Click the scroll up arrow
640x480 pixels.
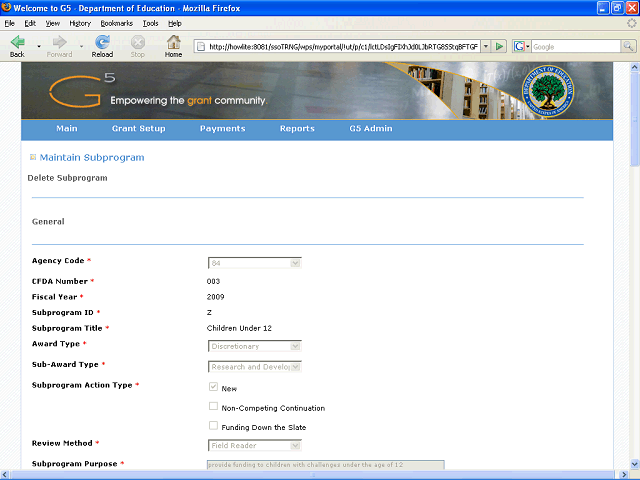point(635,67)
